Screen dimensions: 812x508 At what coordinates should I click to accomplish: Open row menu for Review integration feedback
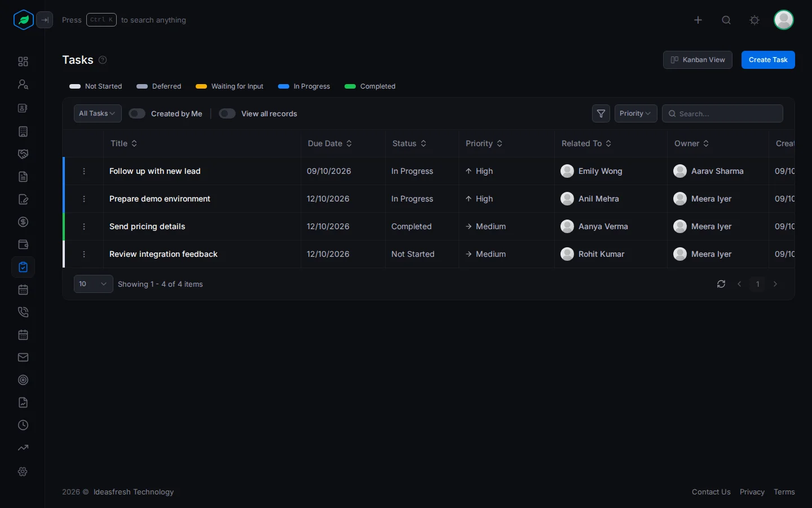84,254
